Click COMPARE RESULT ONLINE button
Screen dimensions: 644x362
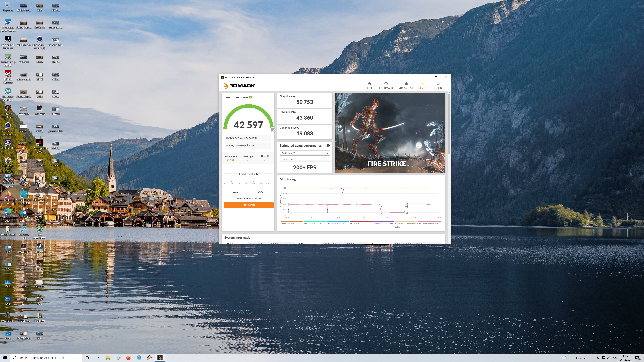[248, 198]
